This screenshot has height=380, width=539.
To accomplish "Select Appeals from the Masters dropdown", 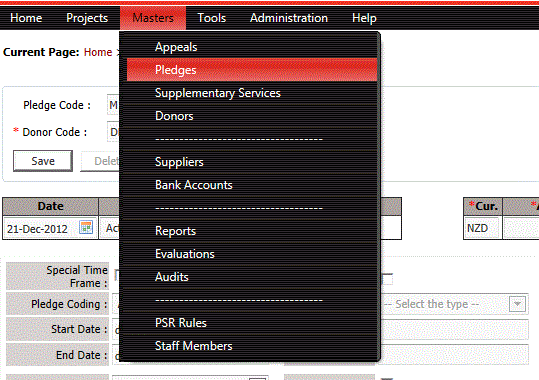I will 252,47.
